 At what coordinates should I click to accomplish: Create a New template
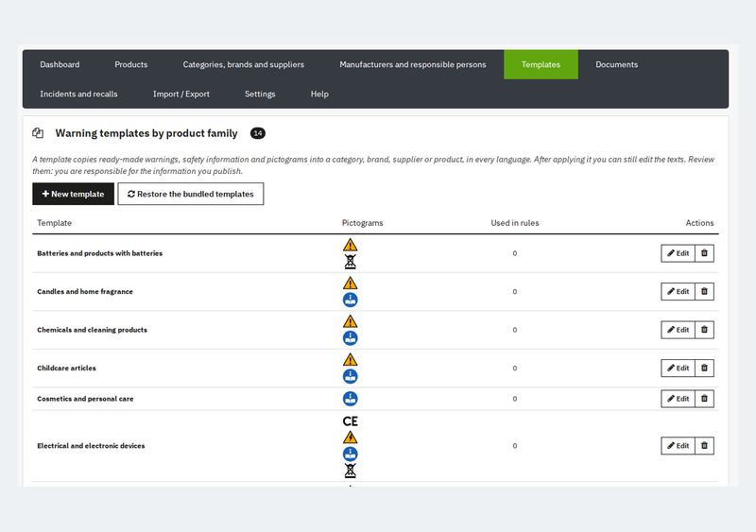coord(74,194)
